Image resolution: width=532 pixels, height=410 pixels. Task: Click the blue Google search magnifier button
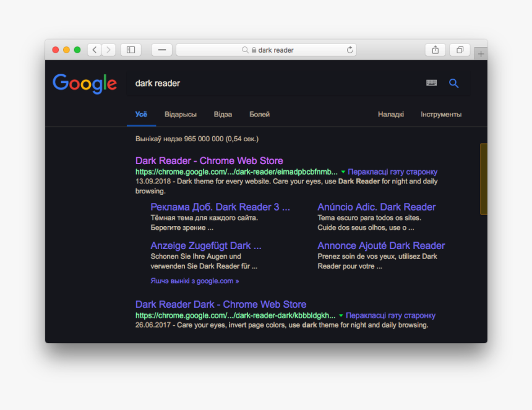click(453, 83)
